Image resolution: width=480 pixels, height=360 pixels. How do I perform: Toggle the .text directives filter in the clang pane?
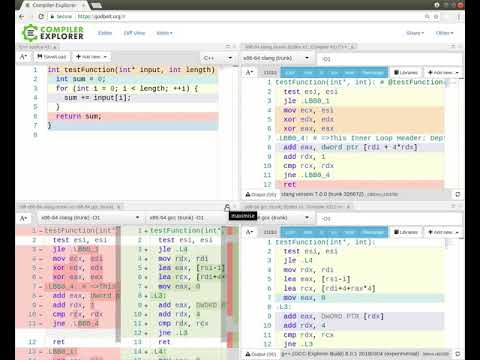tap(308, 72)
